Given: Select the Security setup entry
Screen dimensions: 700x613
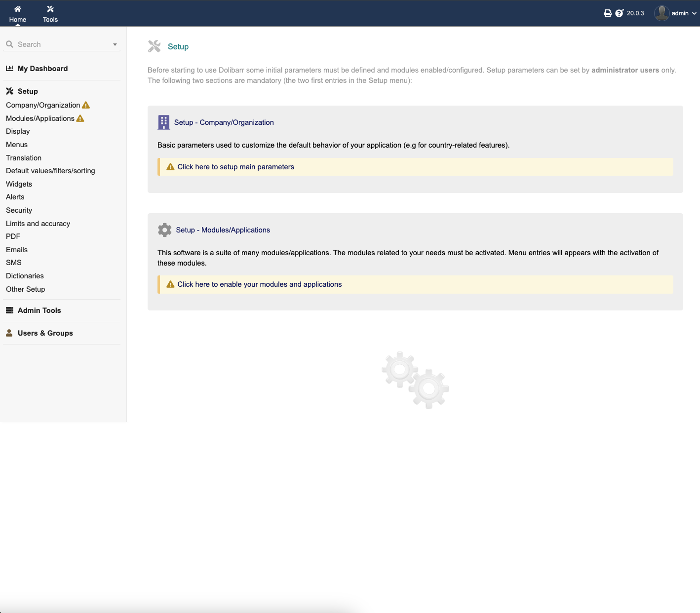Looking at the screenshot, I should tap(19, 210).
